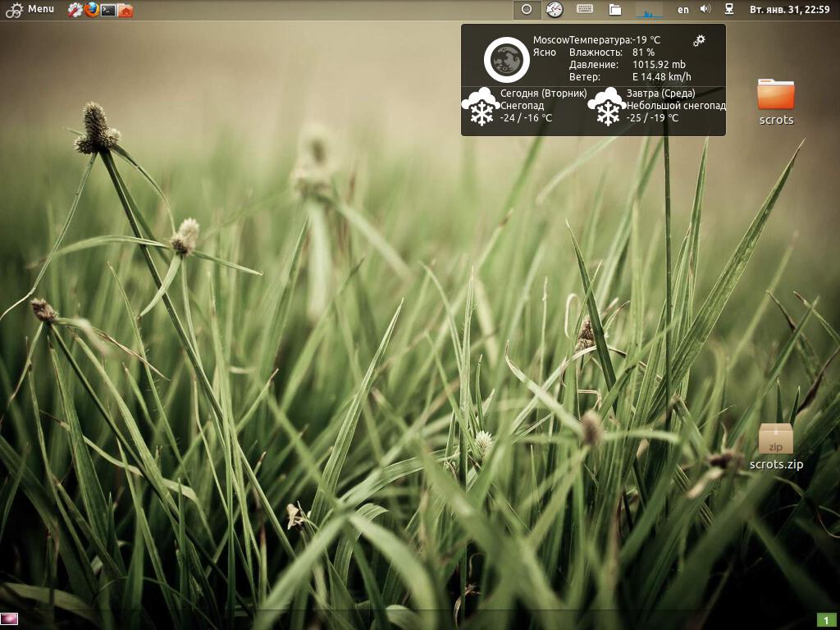Image resolution: width=840 pixels, height=630 pixels.
Task: Open the folder places applet in panel
Action: pyautogui.click(x=614, y=10)
